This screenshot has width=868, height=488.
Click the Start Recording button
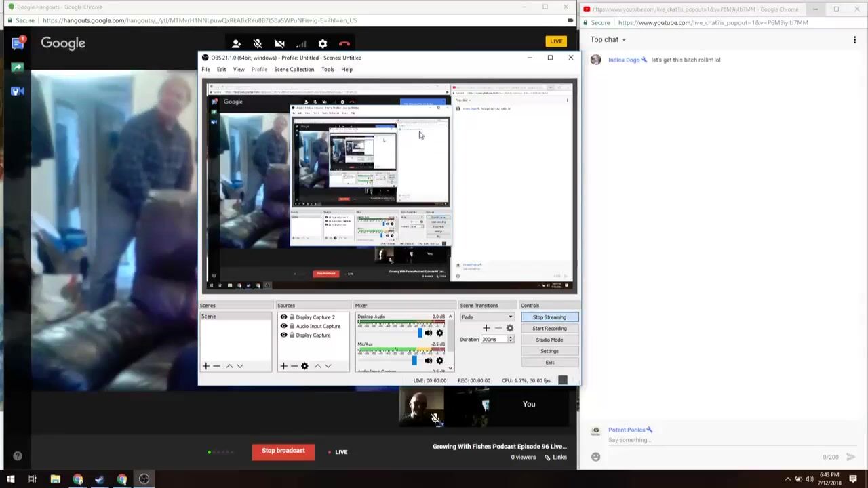pyautogui.click(x=549, y=329)
